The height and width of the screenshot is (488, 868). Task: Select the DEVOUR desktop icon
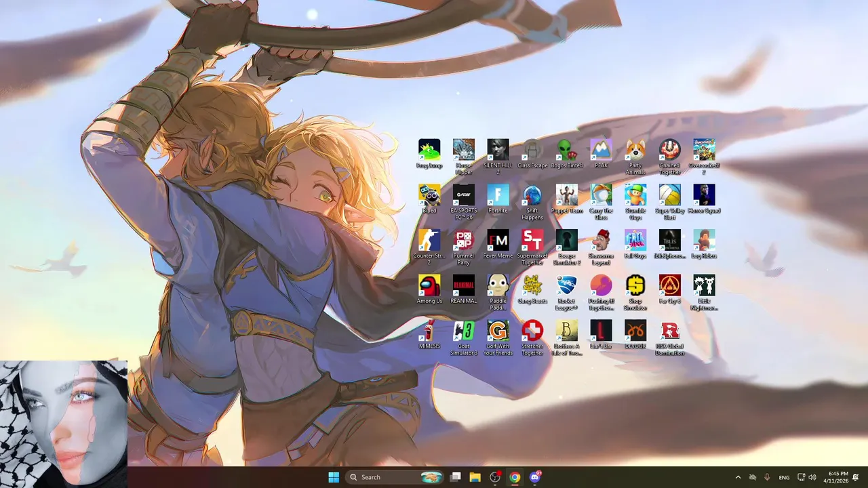[x=635, y=335]
